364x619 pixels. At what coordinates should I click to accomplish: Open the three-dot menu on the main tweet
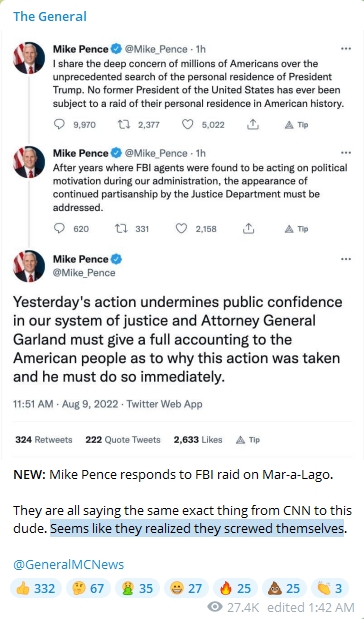pos(346,259)
